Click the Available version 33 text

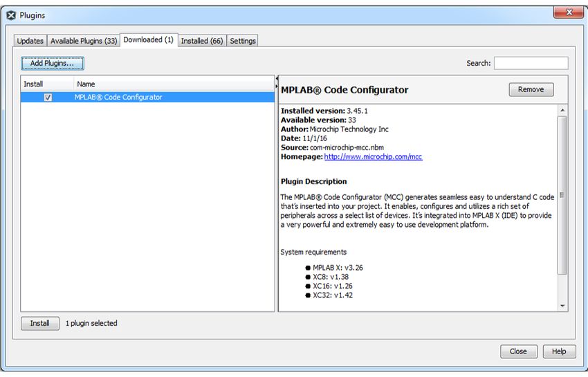point(318,120)
